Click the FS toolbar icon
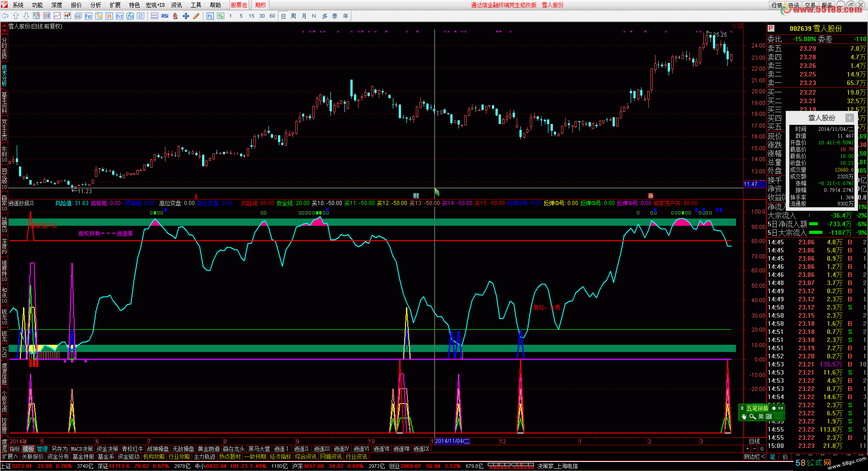 click(x=210, y=16)
